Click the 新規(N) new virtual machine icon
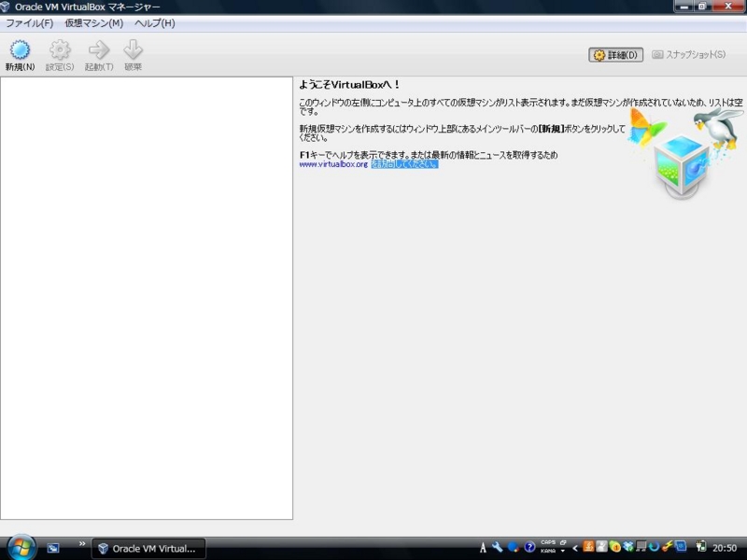The width and height of the screenshot is (747, 560). [20, 49]
